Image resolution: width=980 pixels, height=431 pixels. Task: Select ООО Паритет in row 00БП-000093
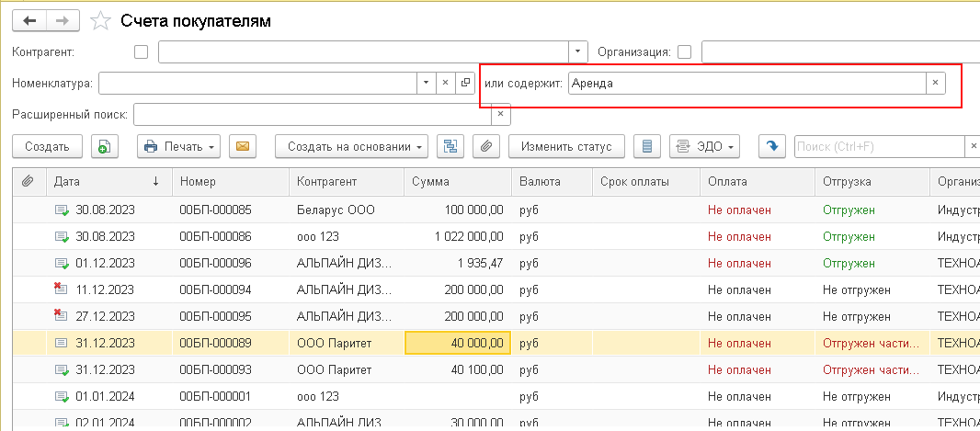click(334, 369)
